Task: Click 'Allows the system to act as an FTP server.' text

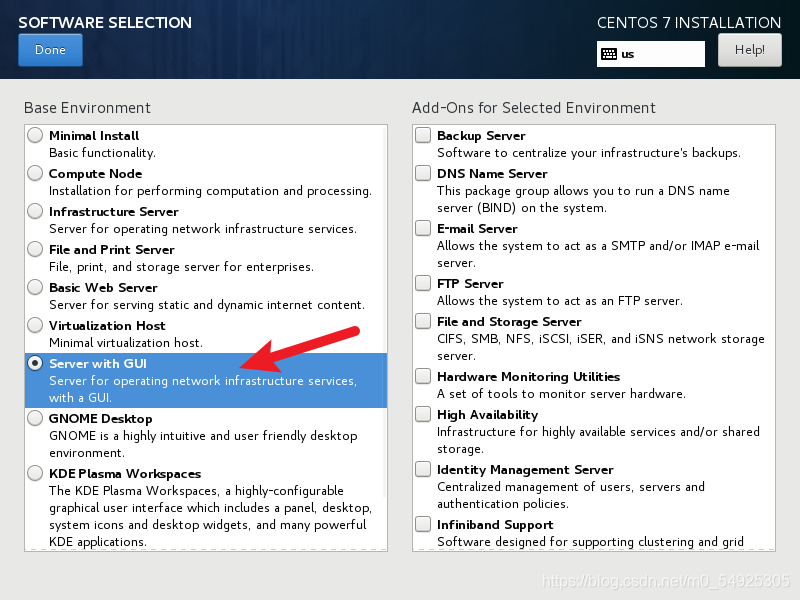Action: pyautogui.click(x=560, y=301)
